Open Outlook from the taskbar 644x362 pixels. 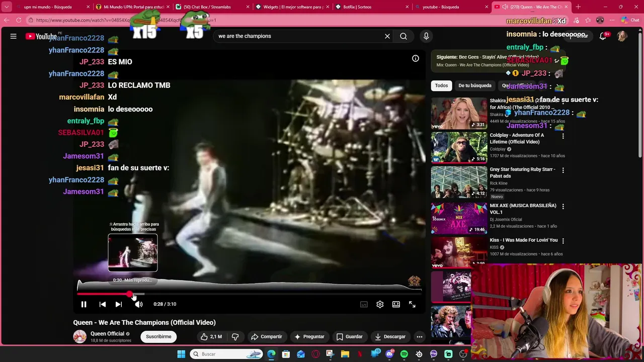pos(301,354)
